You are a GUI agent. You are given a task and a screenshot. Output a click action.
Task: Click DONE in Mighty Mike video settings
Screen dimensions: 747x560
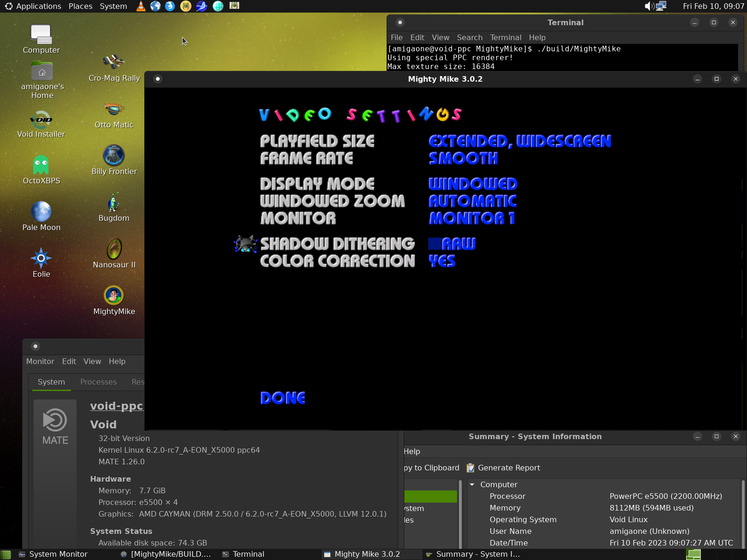point(282,398)
